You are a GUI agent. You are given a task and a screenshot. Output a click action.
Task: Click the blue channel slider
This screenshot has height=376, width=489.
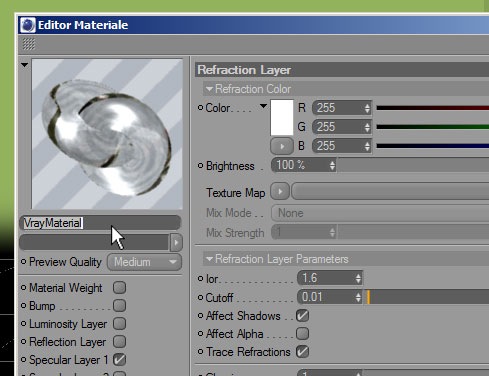433,146
